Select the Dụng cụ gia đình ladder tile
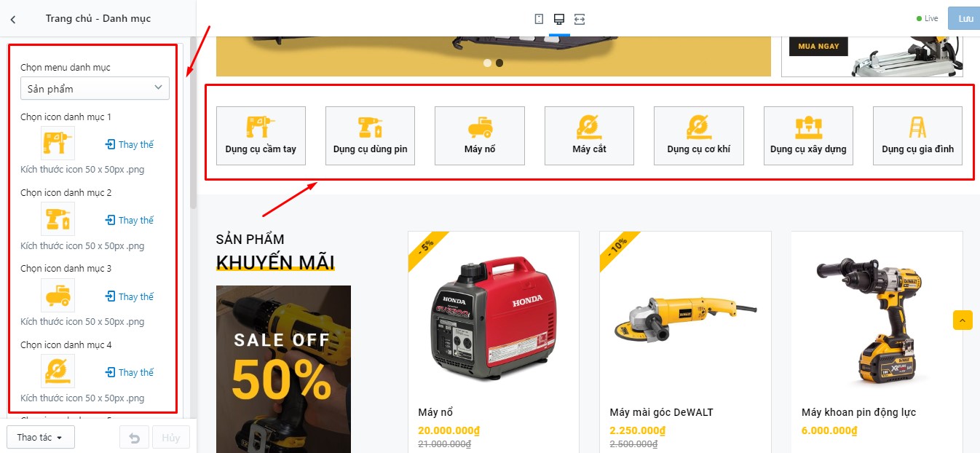This screenshot has width=980, height=453. [x=917, y=135]
